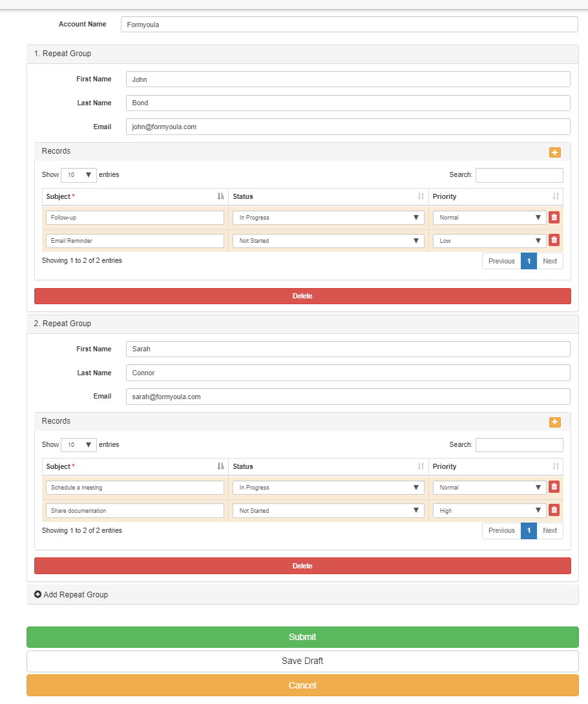Open Priority dropdown for Email Reminder record
This screenshot has height=704, width=588.
[490, 241]
